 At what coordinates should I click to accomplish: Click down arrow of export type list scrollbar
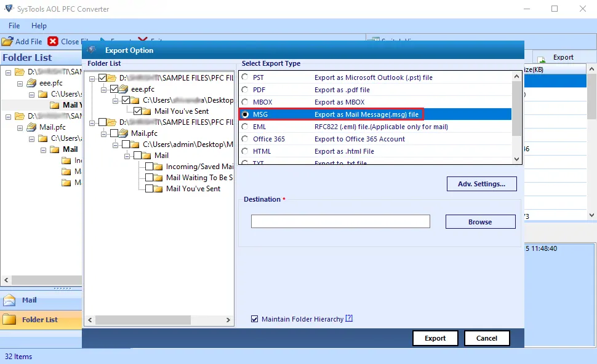[x=516, y=159]
